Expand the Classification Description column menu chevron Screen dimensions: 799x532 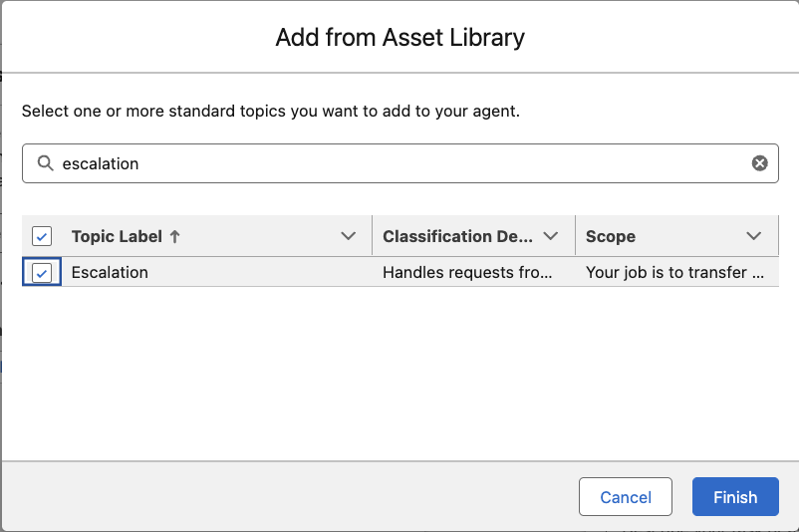tap(551, 237)
